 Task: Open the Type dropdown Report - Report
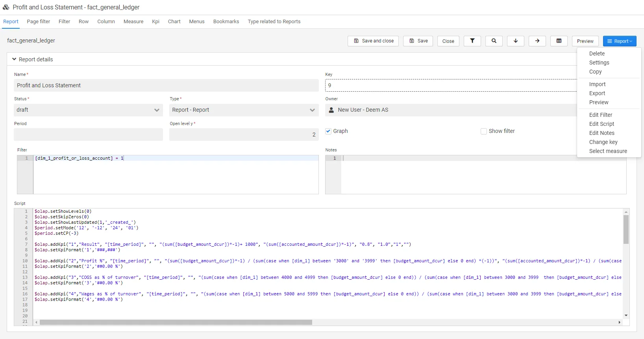point(244,110)
